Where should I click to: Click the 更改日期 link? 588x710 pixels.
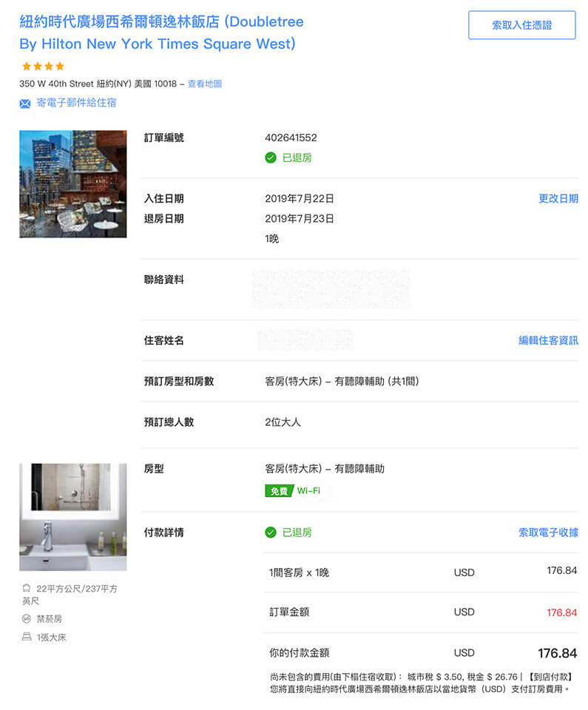coord(558,199)
